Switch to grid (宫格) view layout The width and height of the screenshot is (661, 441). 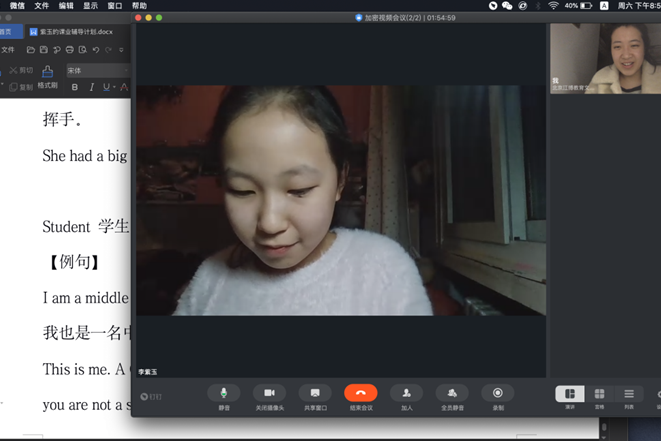click(x=599, y=394)
